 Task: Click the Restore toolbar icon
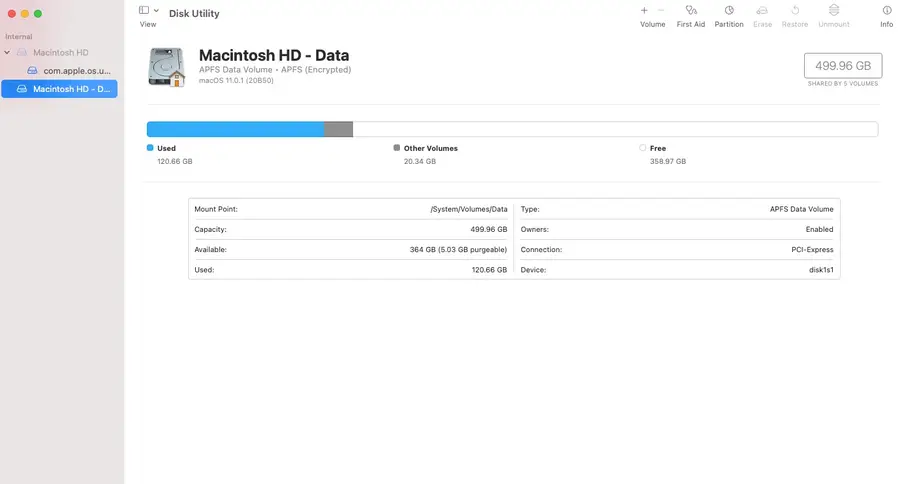tap(794, 10)
